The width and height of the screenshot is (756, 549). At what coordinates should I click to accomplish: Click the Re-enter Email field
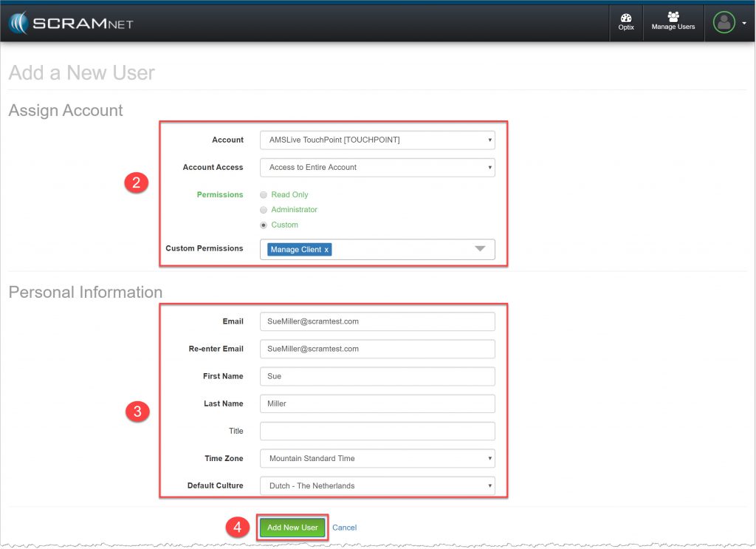click(377, 349)
